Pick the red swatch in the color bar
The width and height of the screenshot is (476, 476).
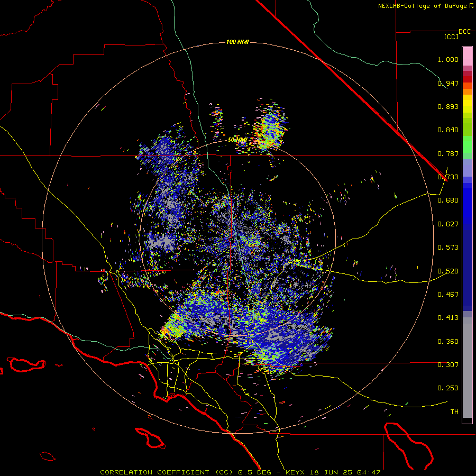tap(467, 79)
